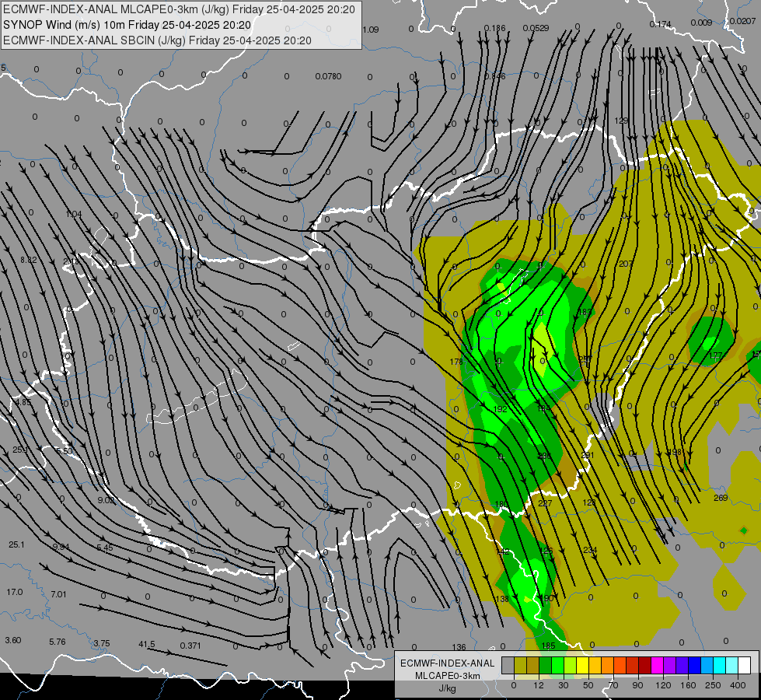Click the map value 0.0207
The height and width of the screenshot is (700, 761).
coord(742,21)
